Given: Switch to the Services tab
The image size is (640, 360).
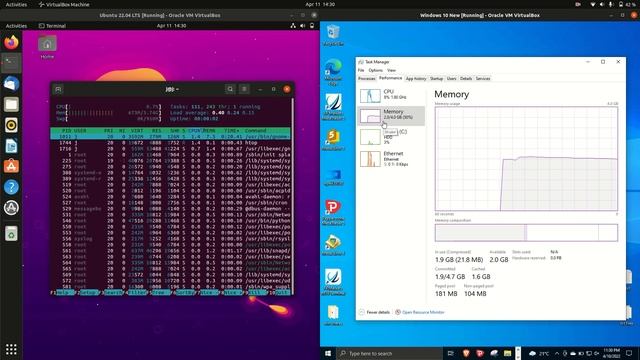Looking at the screenshot, I should tap(483, 78).
